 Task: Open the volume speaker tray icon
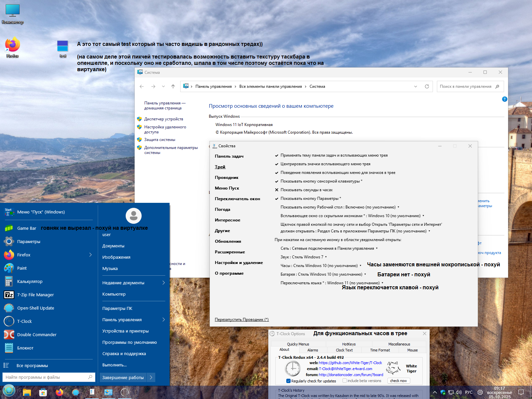tap(459, 392)
